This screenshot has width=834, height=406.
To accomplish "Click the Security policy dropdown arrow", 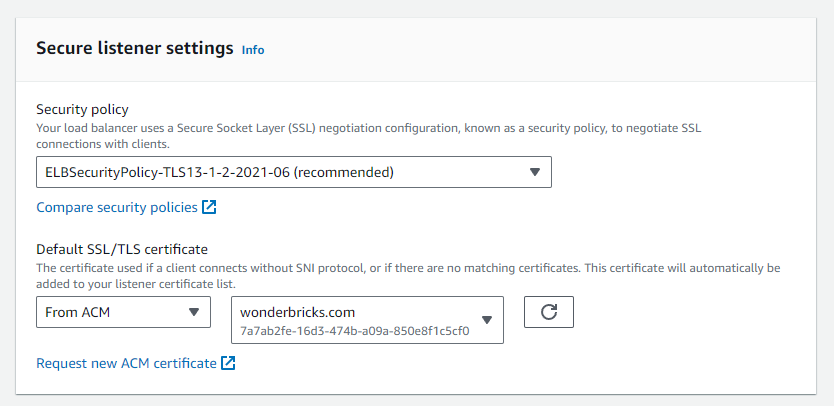I will pyautogui.click(x=535, y=172).
